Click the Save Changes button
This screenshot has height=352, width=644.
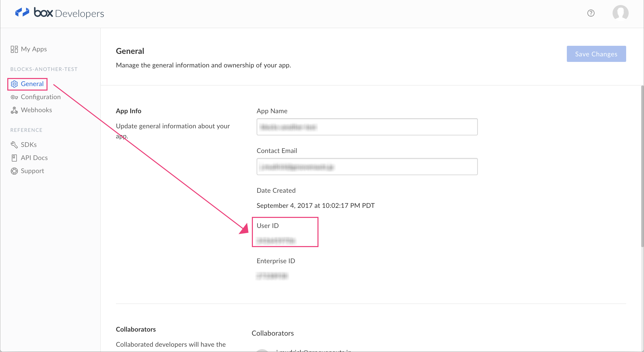coord(596,54)
